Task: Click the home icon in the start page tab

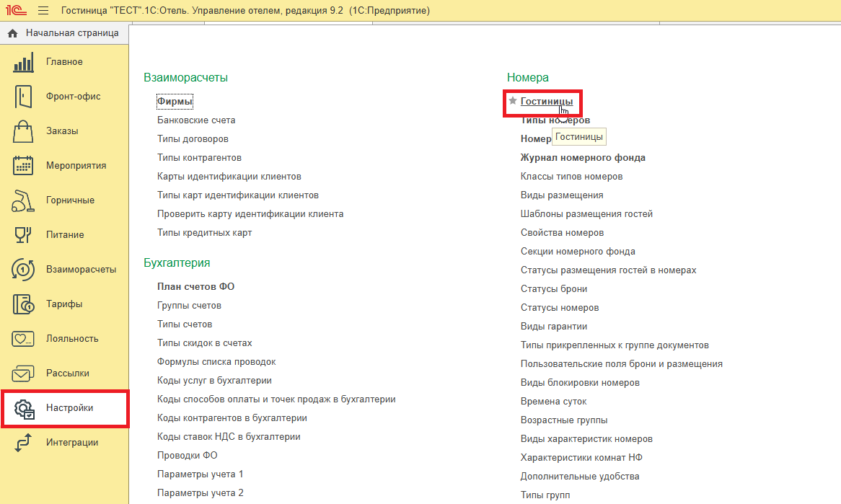Action: click(13, 33)
